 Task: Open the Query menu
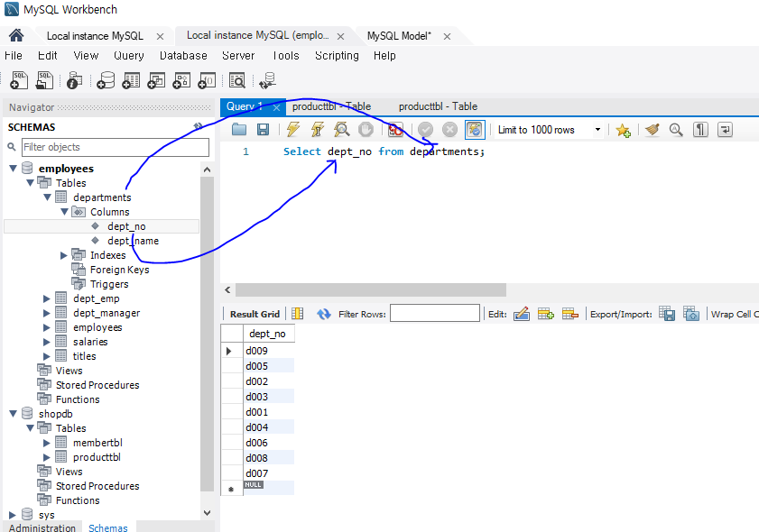129,56
